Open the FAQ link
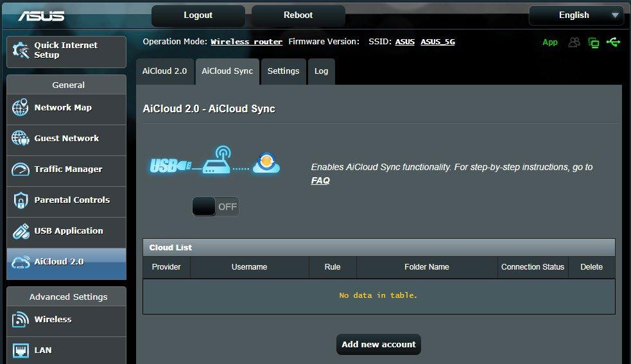 320,180
